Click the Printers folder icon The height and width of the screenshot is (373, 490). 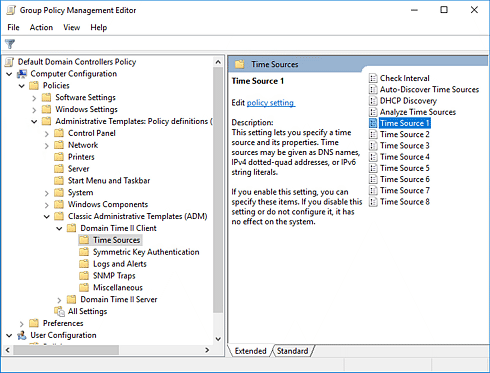click(x=59, y=157)
